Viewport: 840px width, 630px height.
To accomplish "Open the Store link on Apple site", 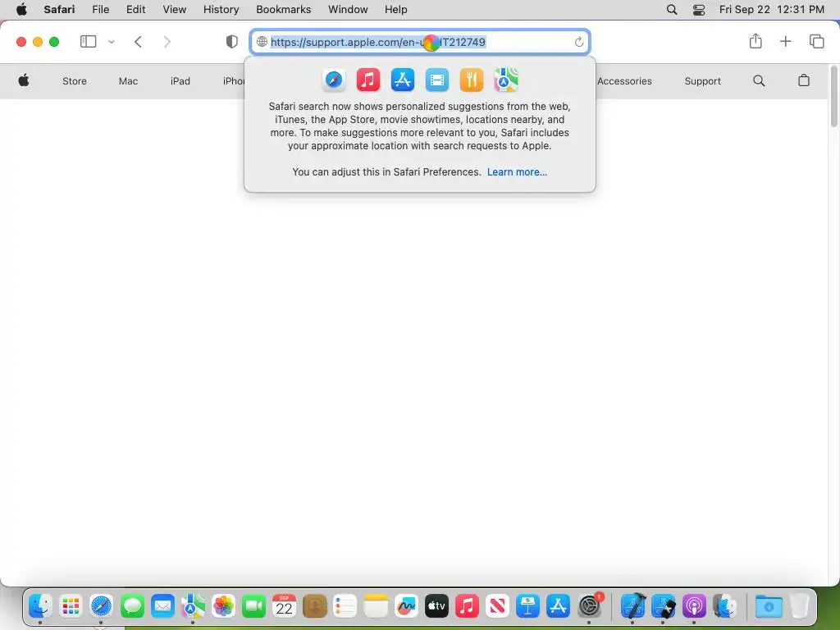I will (75, 81).
